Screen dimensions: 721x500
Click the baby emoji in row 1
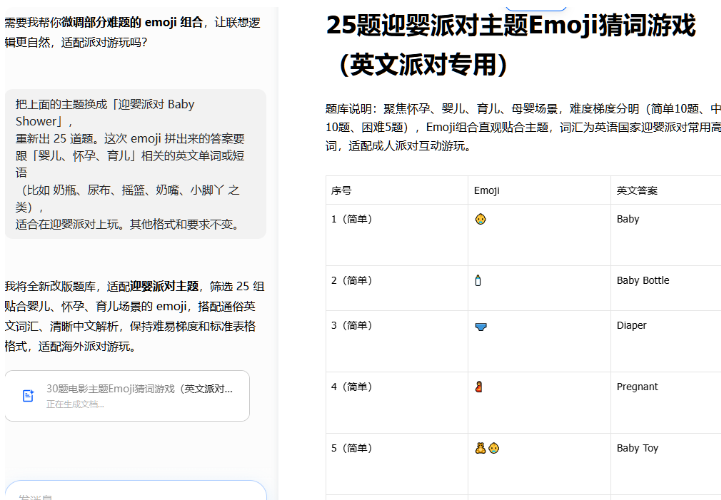pos(481,219)
